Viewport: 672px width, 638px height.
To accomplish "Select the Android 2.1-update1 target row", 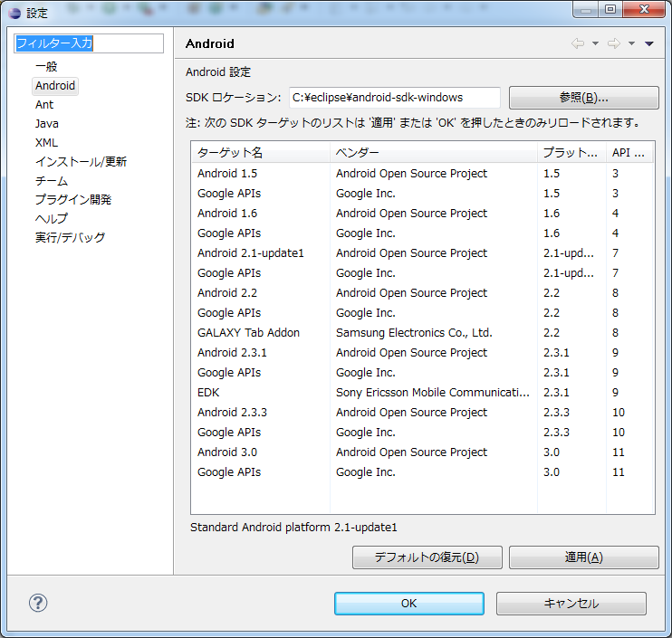I will [423, 253].
